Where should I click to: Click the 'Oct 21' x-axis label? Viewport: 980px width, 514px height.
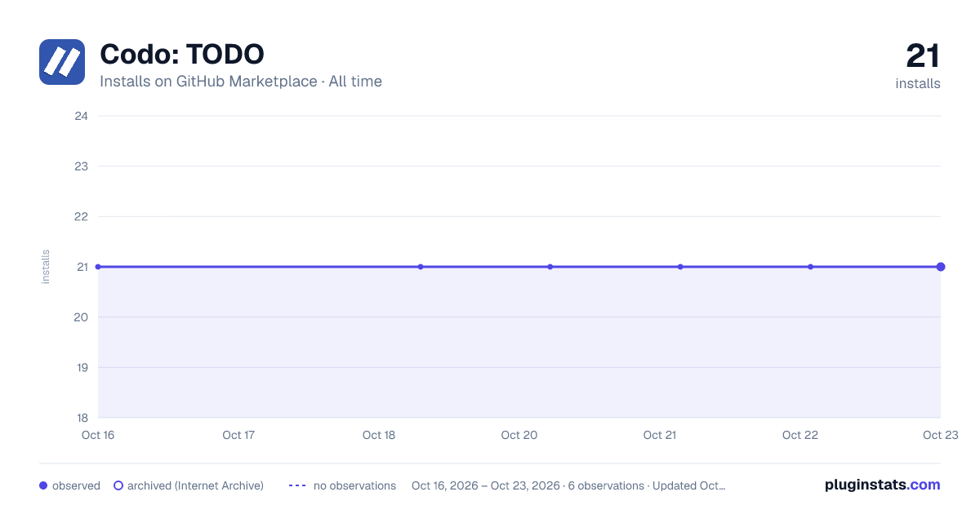[x=660, y=435]
